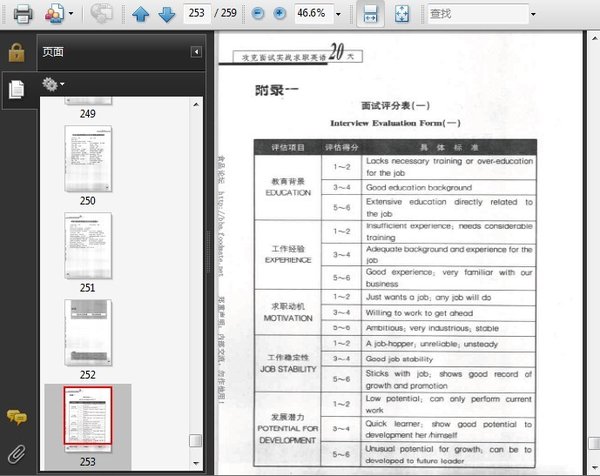Click the security lock icon in sidebar
The height and width of the screenshot is (476, 600).
tap(16, 51)
